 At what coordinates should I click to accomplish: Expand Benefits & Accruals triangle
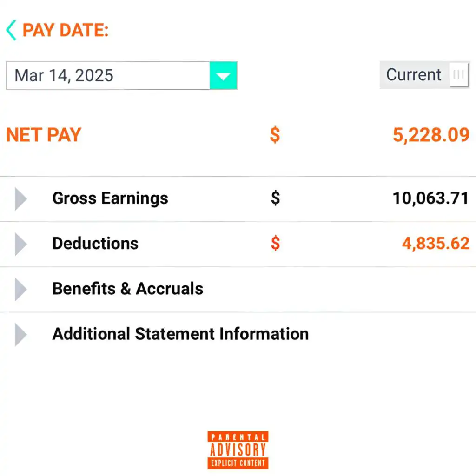[x=21, y=290]
